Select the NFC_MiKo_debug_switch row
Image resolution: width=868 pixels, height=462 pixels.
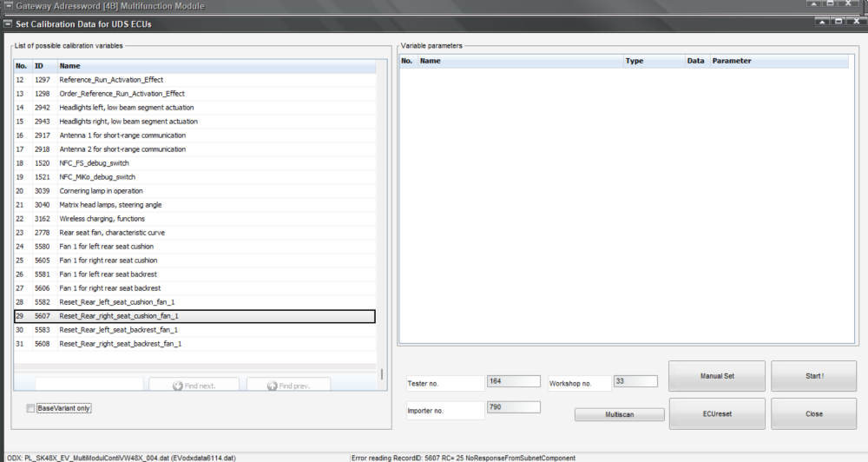pyautogui.click(x=194, y=176)
